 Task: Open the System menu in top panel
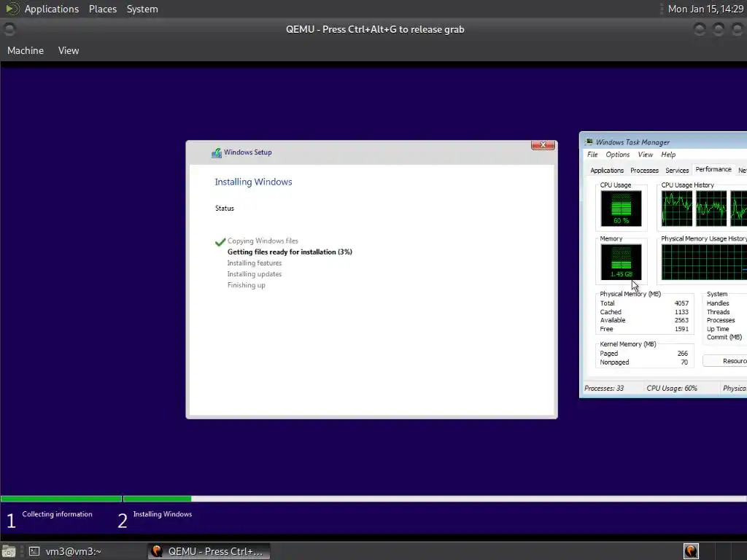click(x=142, y=9)
